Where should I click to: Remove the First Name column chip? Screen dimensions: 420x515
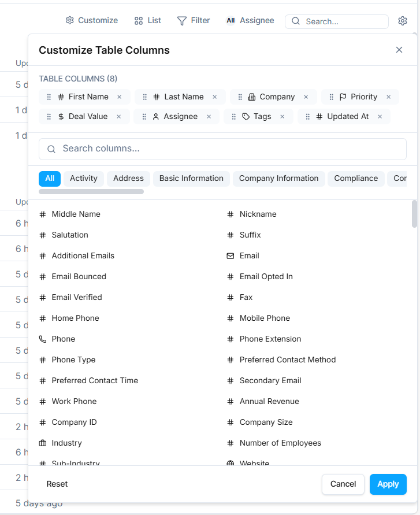click(120, 97)
